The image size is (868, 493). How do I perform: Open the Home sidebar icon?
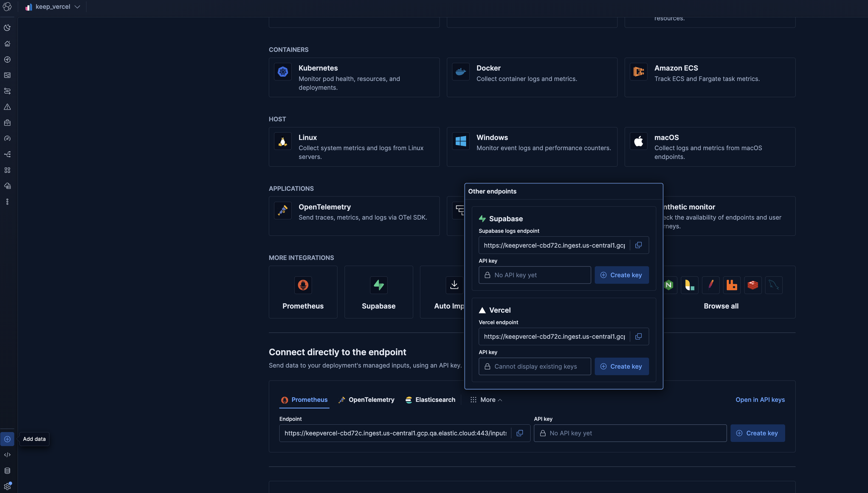pos(7,44)
